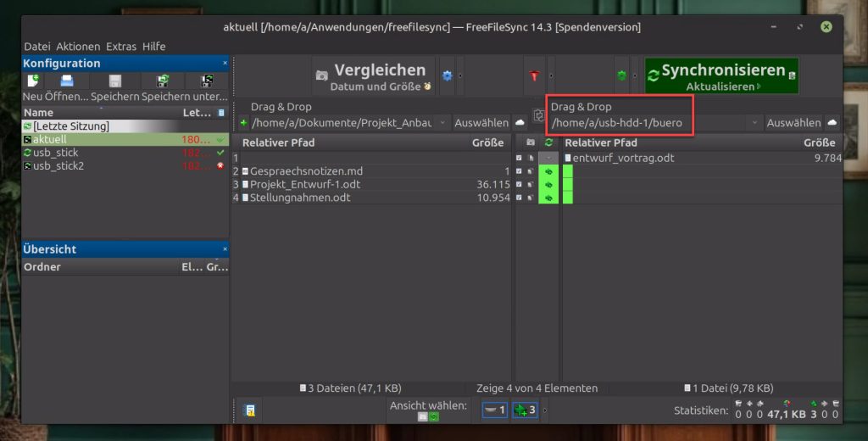The height and width of the screenshot is (441, 868).
Task: Create a new configuration with Neu icon
Action: tap(33, 81)
